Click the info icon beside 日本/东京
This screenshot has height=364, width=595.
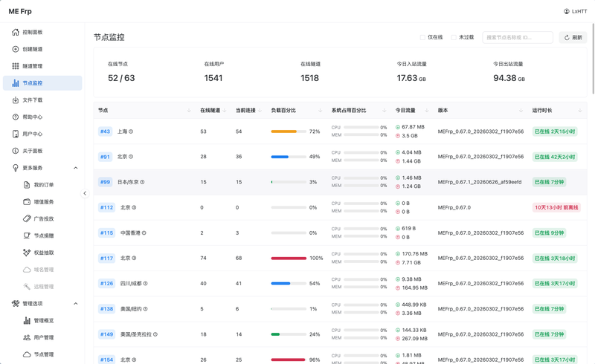pos(142,182)
